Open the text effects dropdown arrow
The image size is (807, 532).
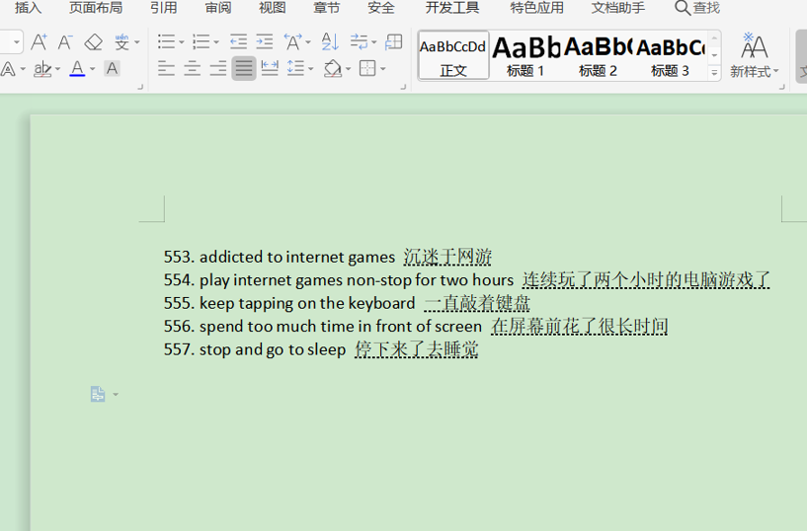[23, 68]
